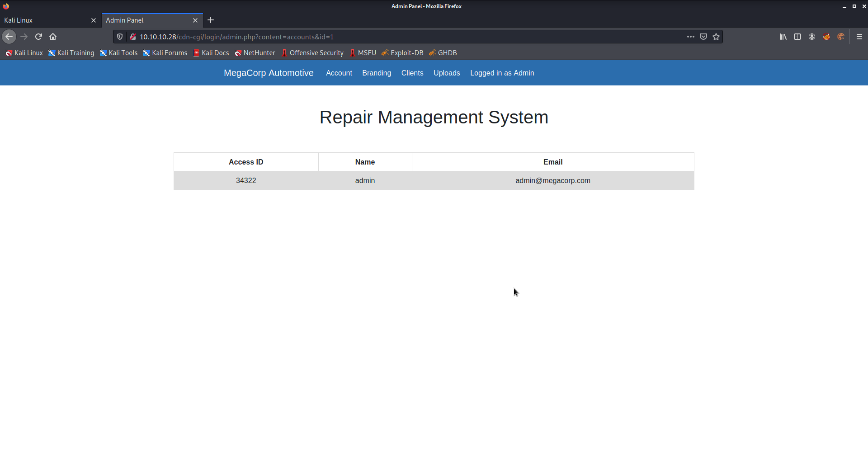Screen dimensions: 868x471
Task: Open the Uploads menu item
Action: point(447,73)
